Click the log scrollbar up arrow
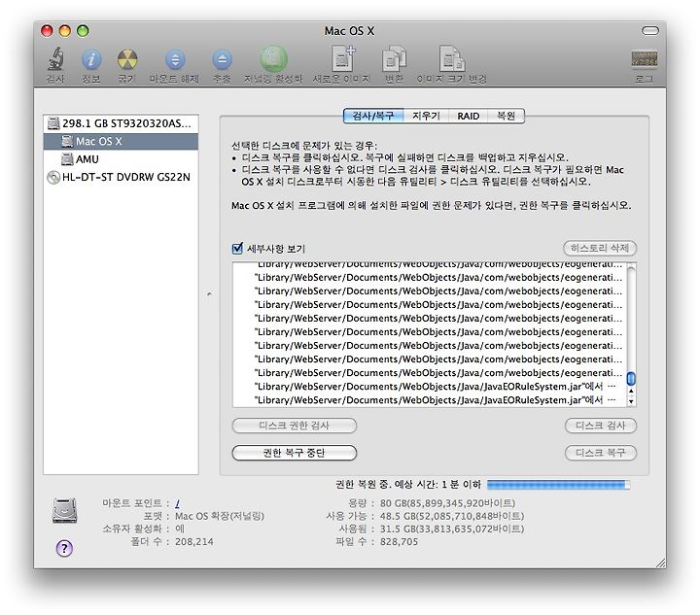The width and height of the screenshot is (700, 615). [x=631, y=392]
